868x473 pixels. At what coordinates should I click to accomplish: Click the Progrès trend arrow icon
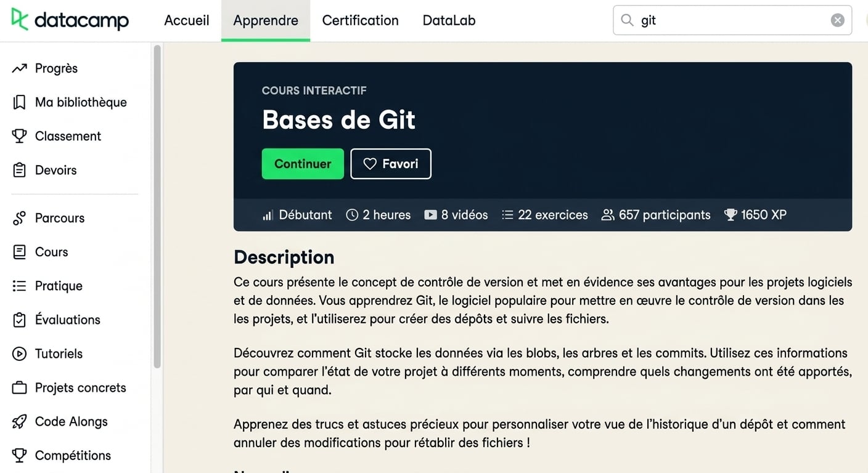pos(20,68)
